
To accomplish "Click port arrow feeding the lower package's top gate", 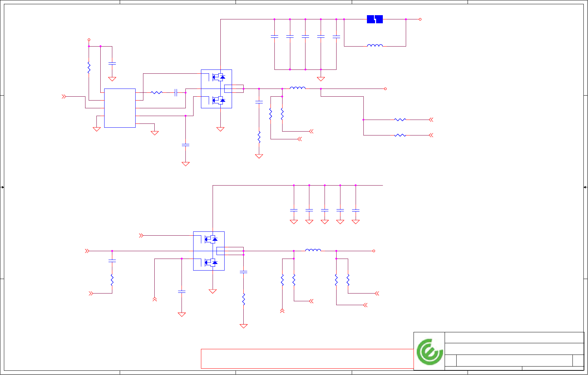I will (141, 235).
